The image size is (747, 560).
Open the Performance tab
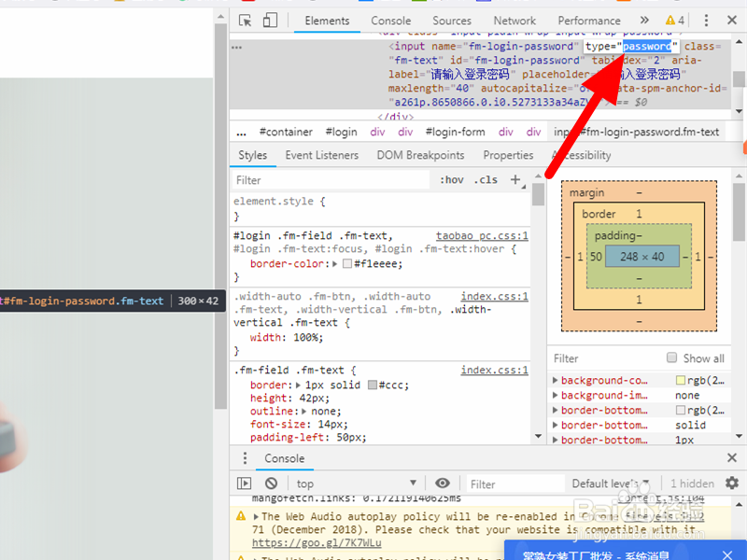coord(589,21)
